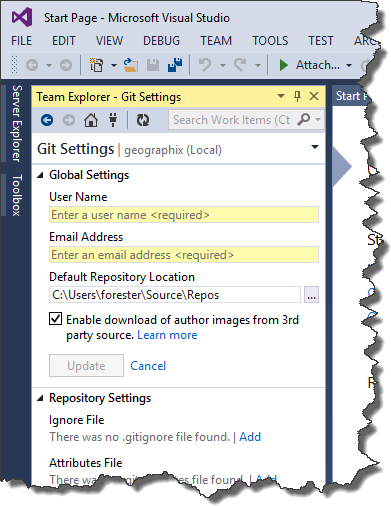
Task: Disable download of author images checkbox
Action: [x=55, y=319]
